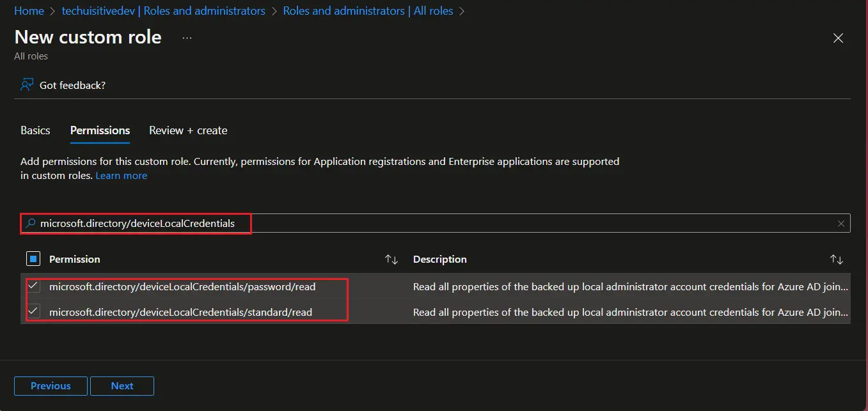Click the Home breadcrumb icon area

coord(29,10)
